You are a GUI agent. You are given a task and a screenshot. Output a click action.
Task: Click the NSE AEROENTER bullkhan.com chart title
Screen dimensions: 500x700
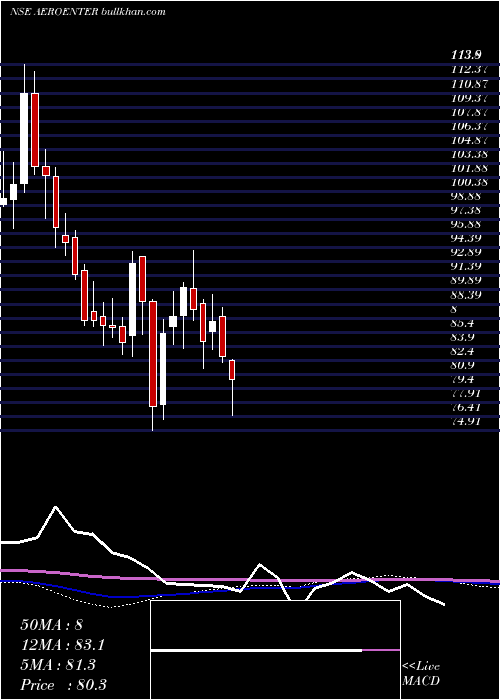click(88, 12)
